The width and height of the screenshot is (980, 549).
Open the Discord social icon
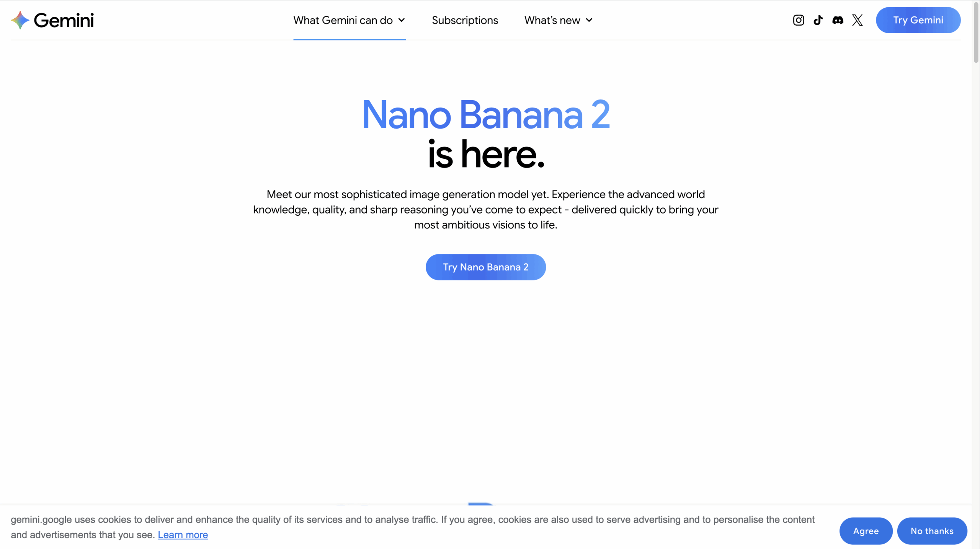tap(838, 20)
